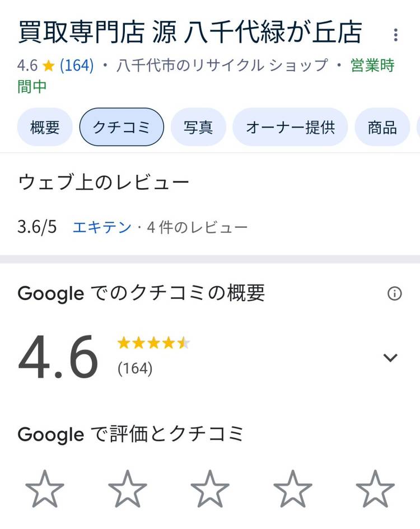
Task: Expand the 4.6 rating breakdown chevron
Action: 390,358
